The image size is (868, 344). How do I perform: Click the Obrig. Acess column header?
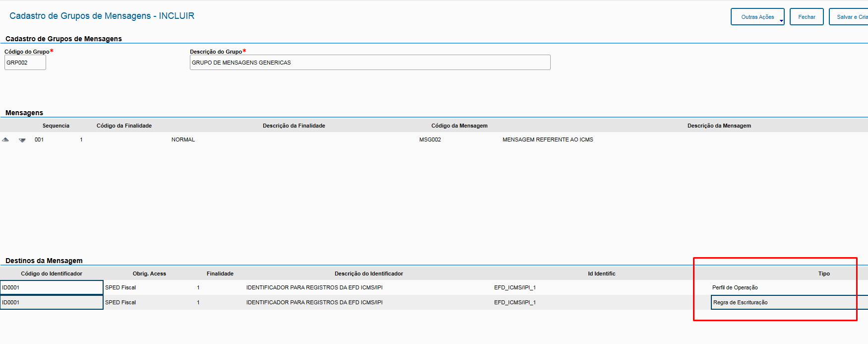coord(149,274)
